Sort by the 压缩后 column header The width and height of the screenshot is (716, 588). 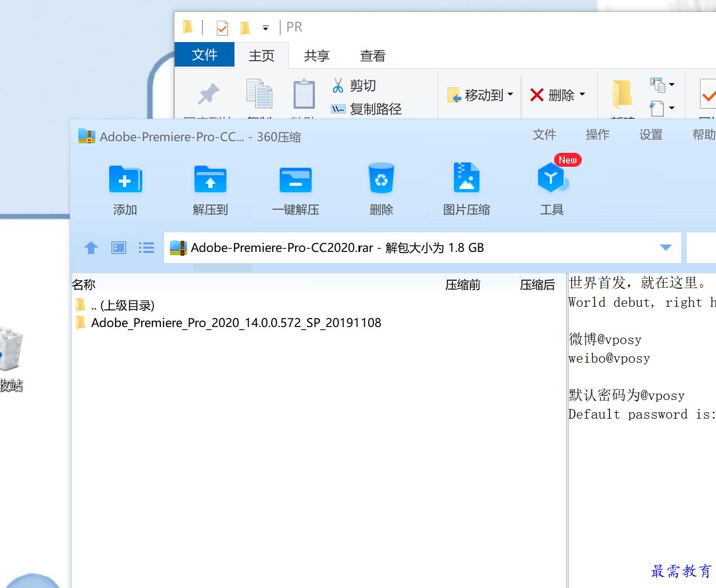(x=538, y=285)
